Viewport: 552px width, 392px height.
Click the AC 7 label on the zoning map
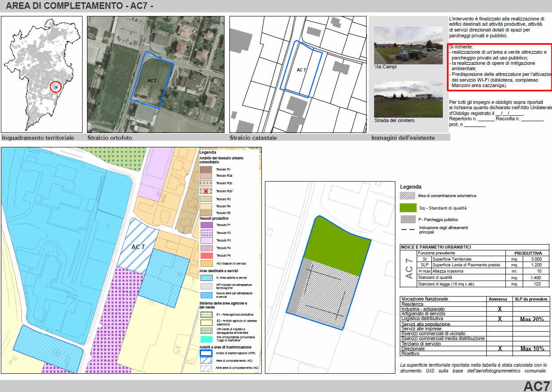click(138, 247)
